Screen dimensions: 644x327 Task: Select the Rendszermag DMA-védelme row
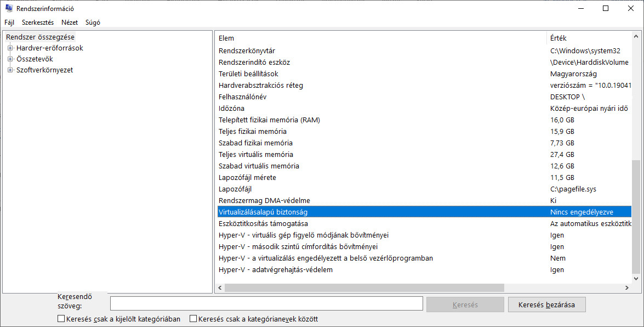click(x=424, y=201)
